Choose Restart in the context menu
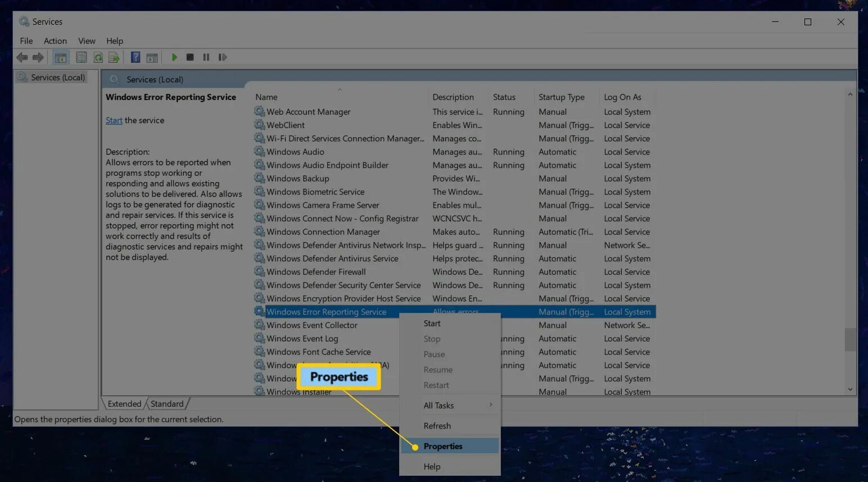 click(x=450, y=385)
